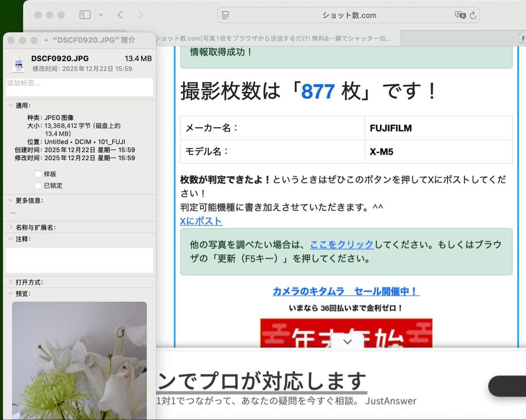The height and width of the screenshot is (420, 526).
Task: Tick the 已锁定 locked checkbox
Action: (x=38, y=186)
